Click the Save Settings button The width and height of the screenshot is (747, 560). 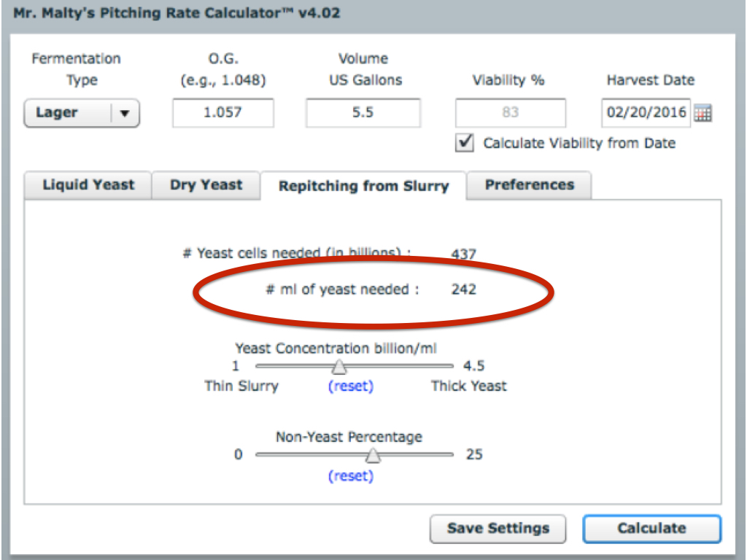coord(498,528)
